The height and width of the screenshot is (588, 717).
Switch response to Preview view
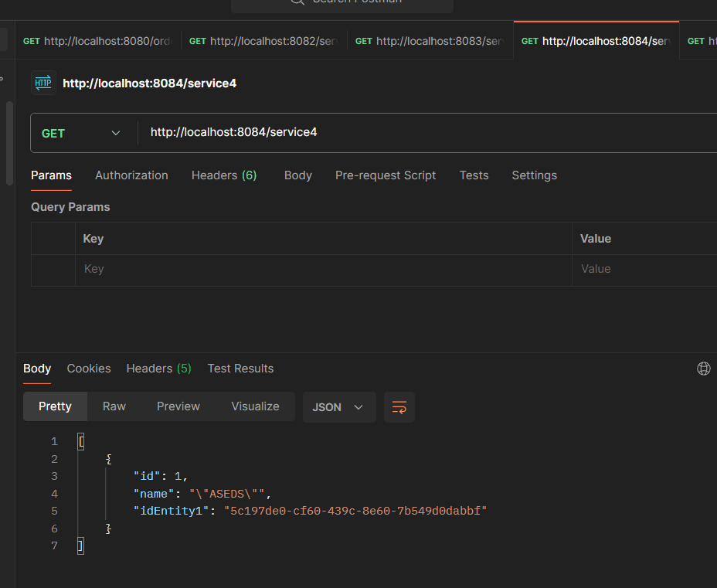[x=178, y=406]
